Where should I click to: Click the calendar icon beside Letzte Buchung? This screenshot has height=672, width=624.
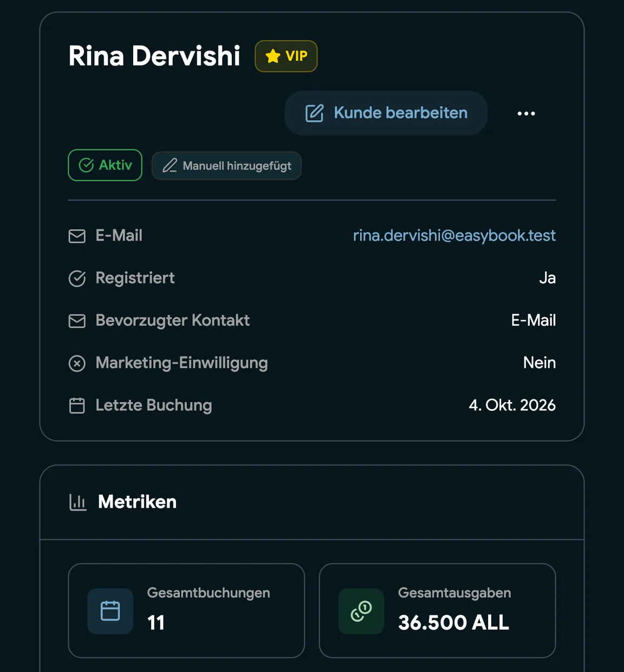pyautogui.click(x=77, y=405)
